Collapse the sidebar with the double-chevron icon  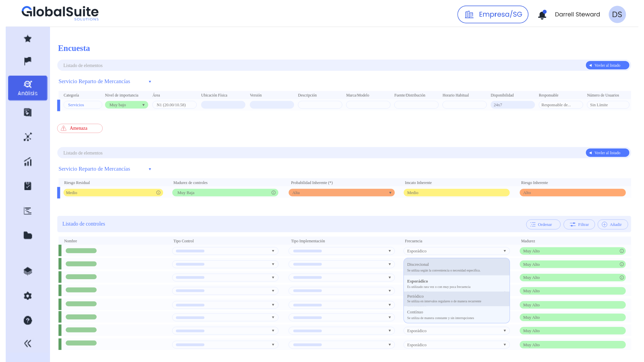point(28,343)
